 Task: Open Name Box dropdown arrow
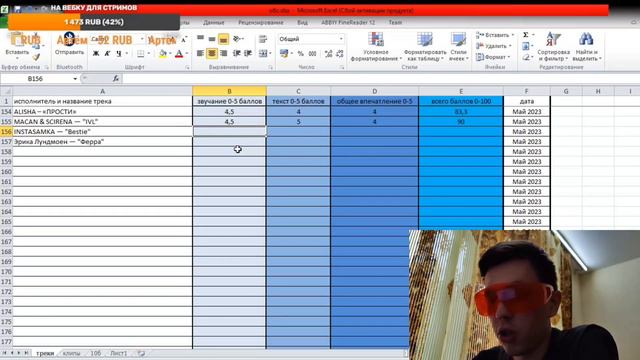click(x=75, y=79)
